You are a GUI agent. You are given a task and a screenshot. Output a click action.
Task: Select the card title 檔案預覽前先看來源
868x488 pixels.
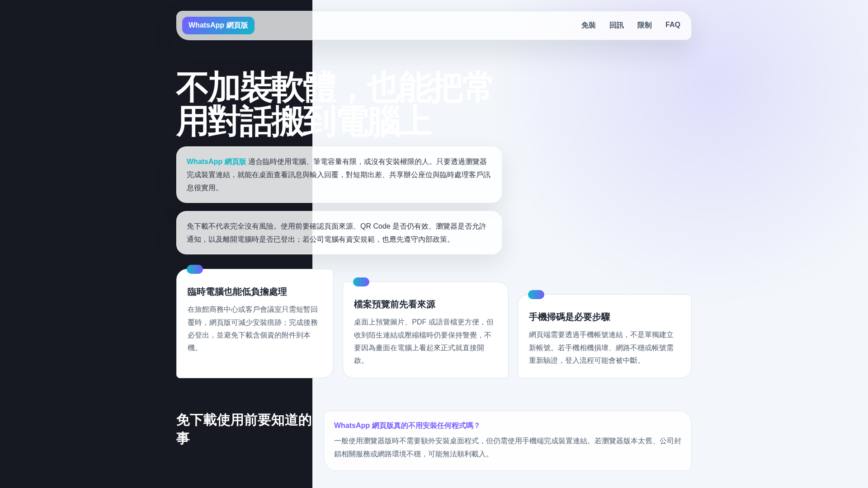click(x=395, y=305)
